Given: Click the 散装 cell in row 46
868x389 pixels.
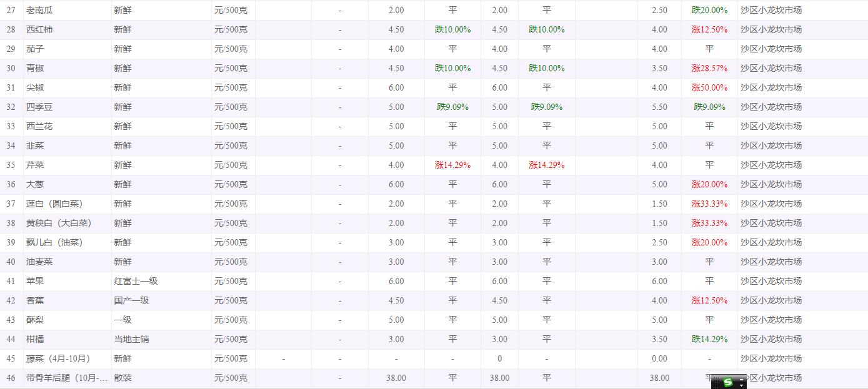Looking at the screenshot, I should [122, 378].
